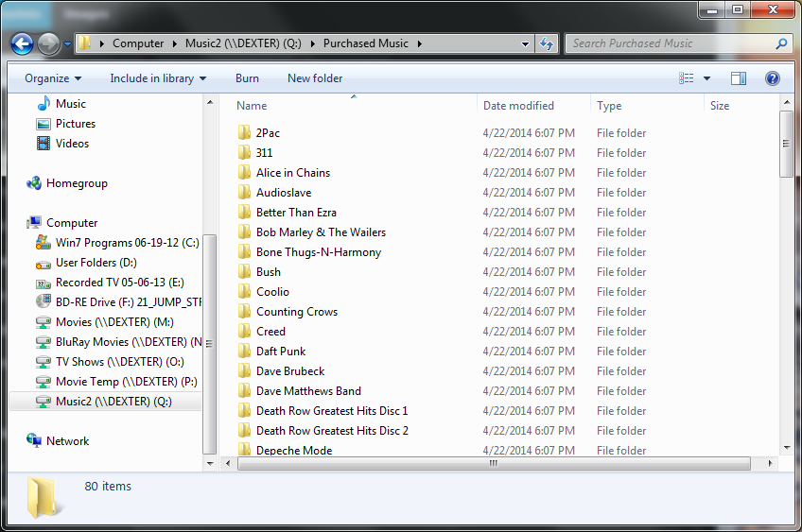Expand the arrow after Computer in breadcrumb
This screenshot has width=802, height=532.
[174, 44]
